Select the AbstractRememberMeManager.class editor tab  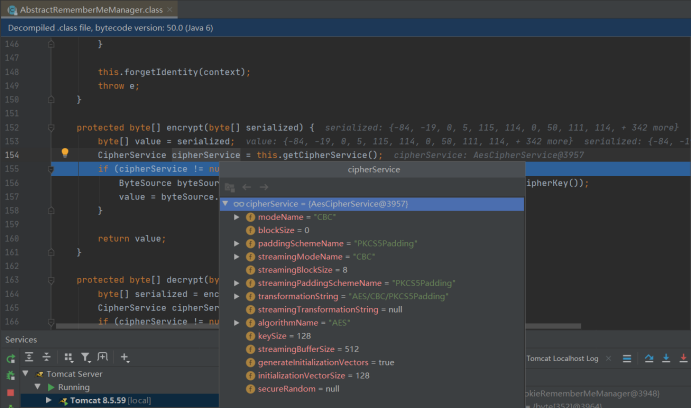point(89,9)
